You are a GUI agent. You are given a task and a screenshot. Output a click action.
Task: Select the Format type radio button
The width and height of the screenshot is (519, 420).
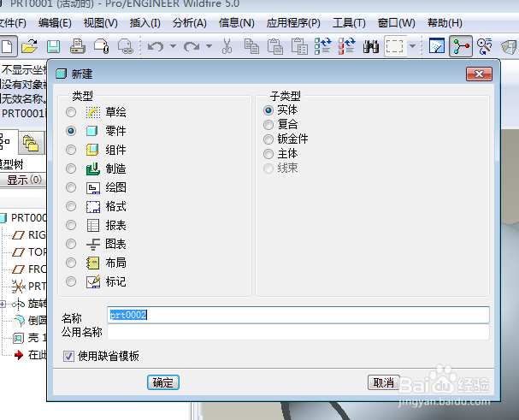pyautogui.click(x=71, y=206)
